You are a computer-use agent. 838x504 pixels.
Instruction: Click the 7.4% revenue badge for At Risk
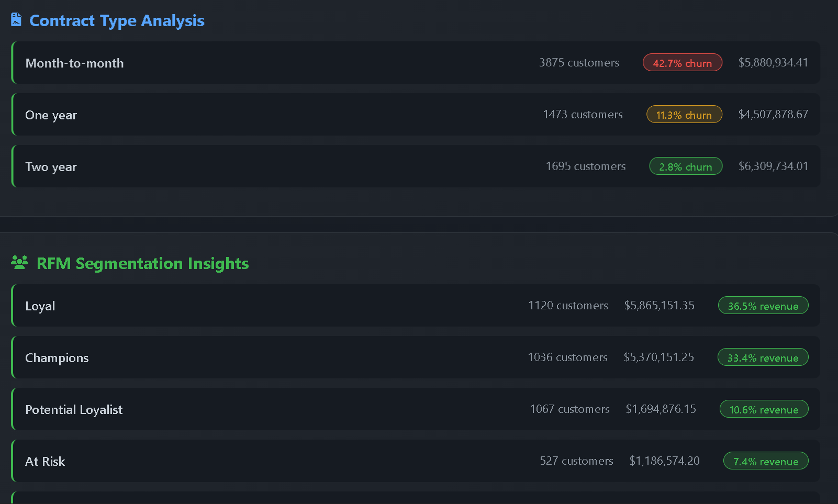pos(765,461)
